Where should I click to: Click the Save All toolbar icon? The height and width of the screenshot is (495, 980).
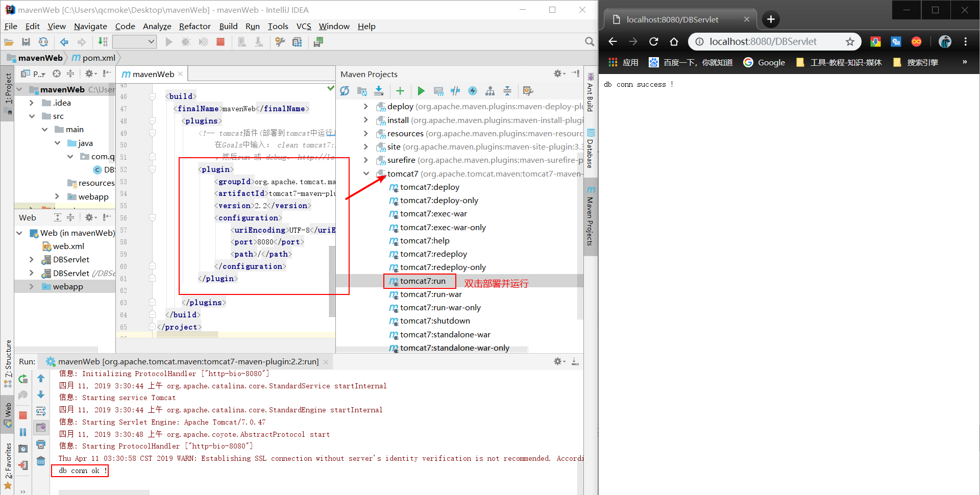point(26,42)
